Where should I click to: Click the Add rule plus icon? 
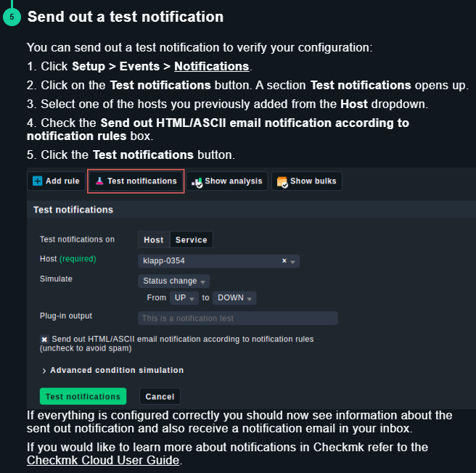38,181
